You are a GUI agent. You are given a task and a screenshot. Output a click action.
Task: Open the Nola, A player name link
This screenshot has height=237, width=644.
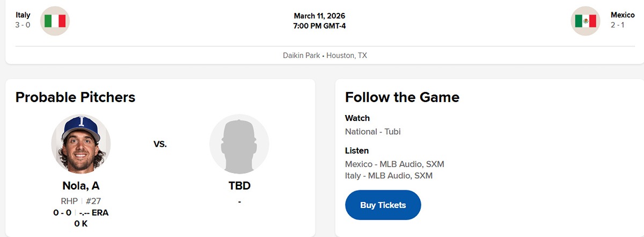[81, 186]
